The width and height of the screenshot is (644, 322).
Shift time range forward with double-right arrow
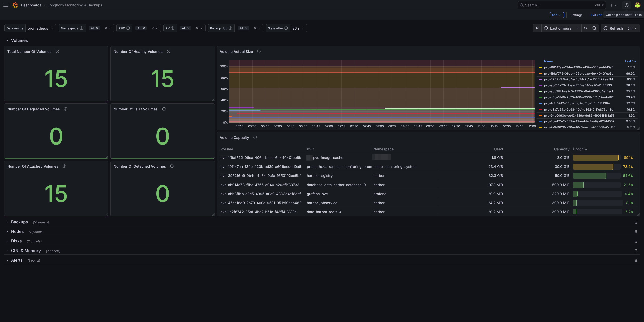click(586, 28)
